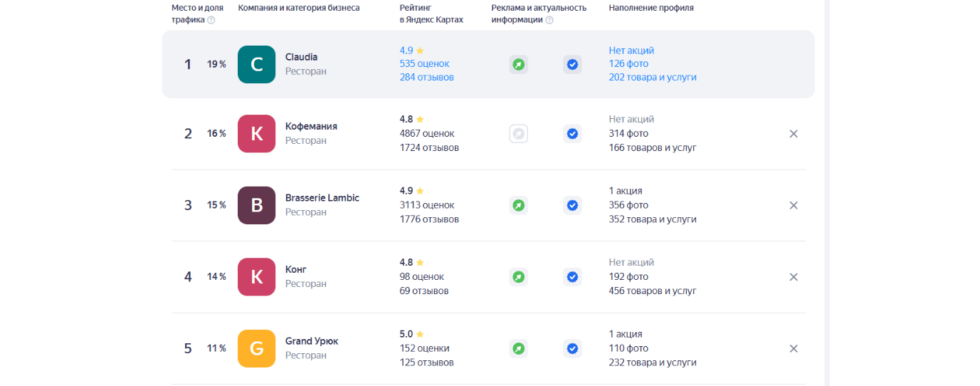Remove Кофемания from the competitor list

tap(794, 133)
